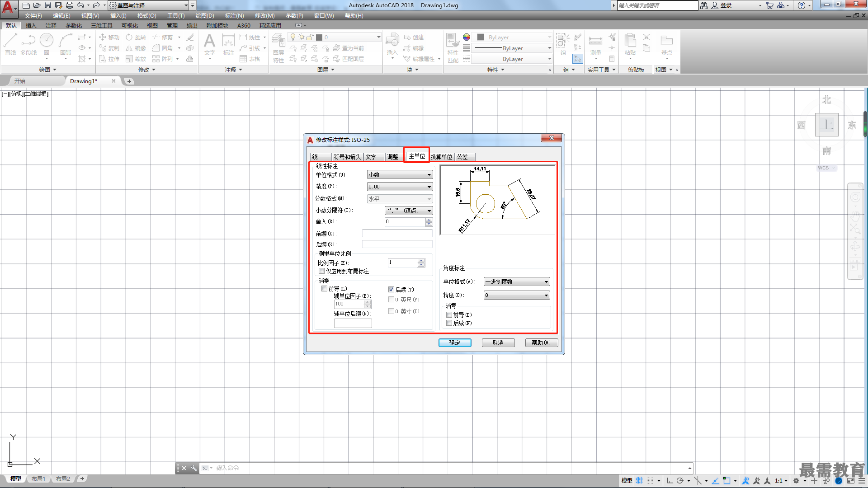Click the Copy (复制) tool
868x488 pixels.
click(x=109, y=48)
